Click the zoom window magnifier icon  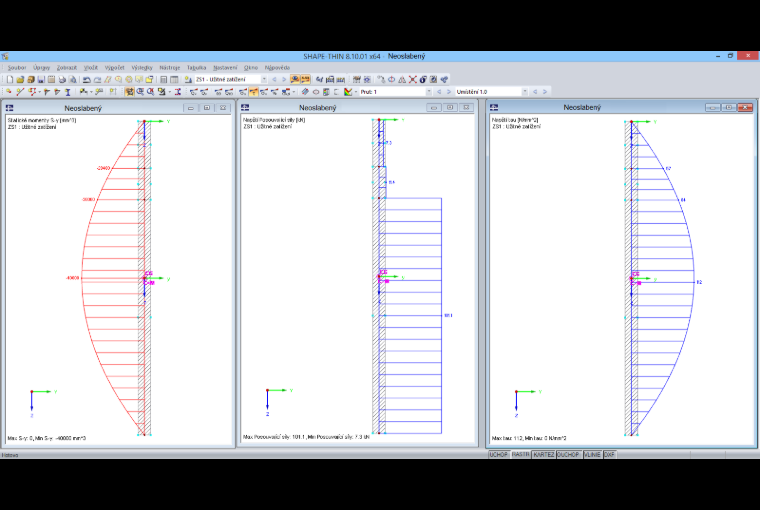[141, 91]
